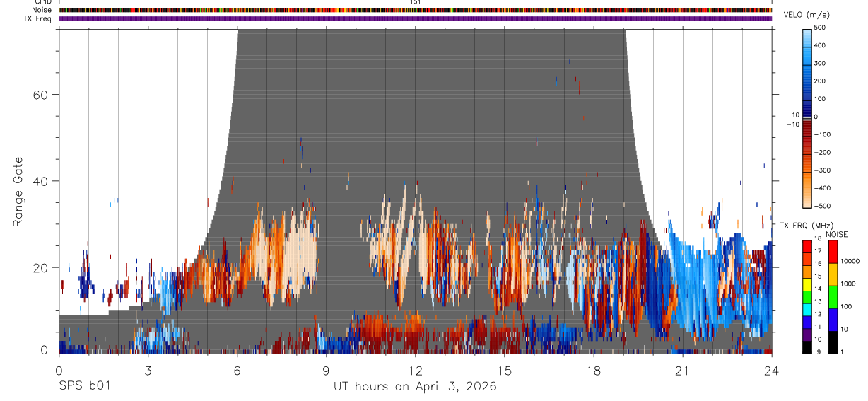Image resolution: width=868 pixels, height=401 pixels.
Task: Click the 6 hour tick on the UT axis
Action: [x=237, y=370]
